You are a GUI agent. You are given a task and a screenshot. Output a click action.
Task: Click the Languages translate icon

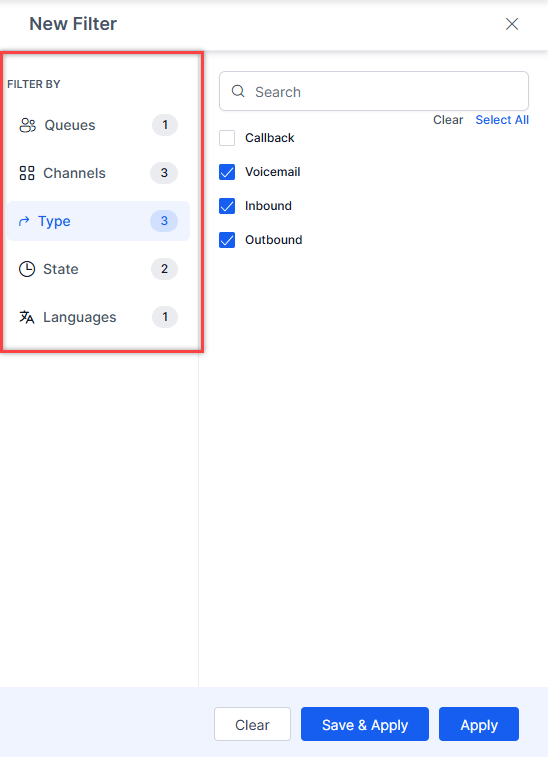27,317
